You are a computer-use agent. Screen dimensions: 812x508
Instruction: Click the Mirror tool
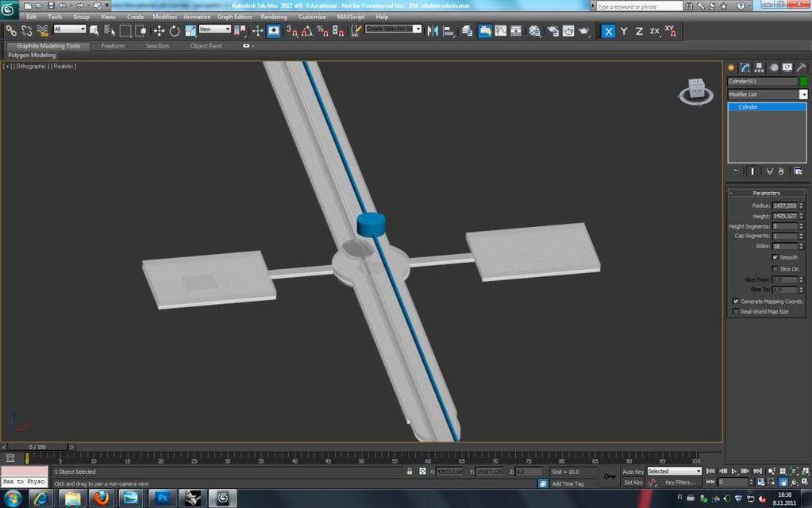point(433,31)
